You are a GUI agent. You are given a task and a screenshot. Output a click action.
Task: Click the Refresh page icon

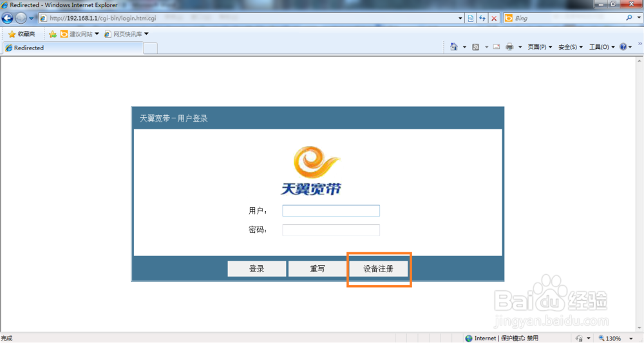[x=482, y=18]
